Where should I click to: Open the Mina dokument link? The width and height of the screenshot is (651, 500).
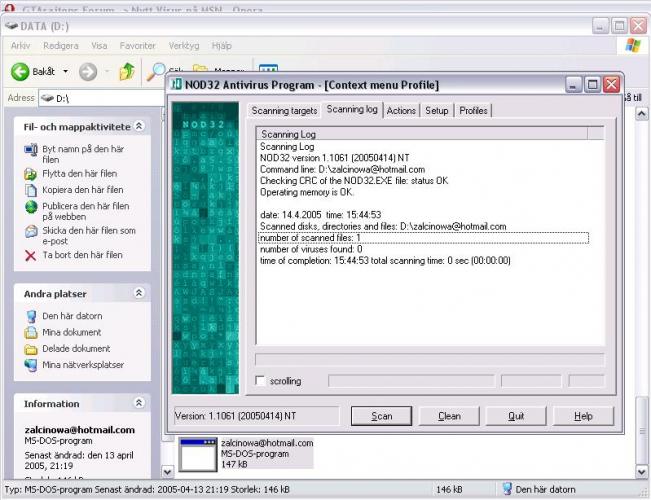tap(71, 332)
